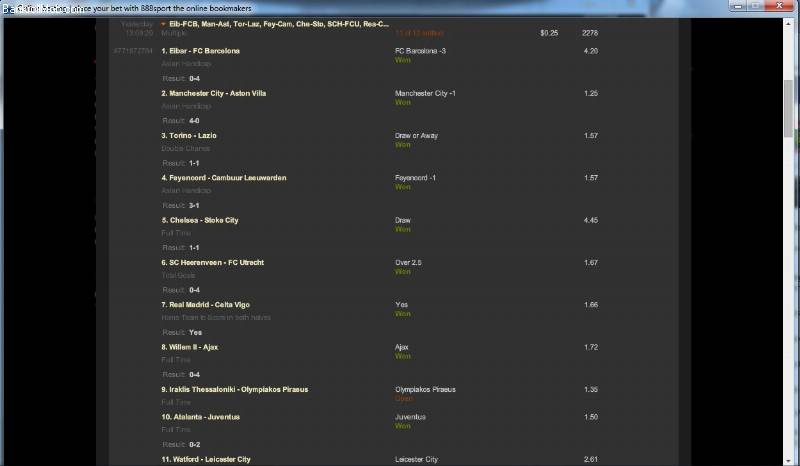The image size is (800, 466).
Task: Click the Leicester City selection
Action: (416, 459)
